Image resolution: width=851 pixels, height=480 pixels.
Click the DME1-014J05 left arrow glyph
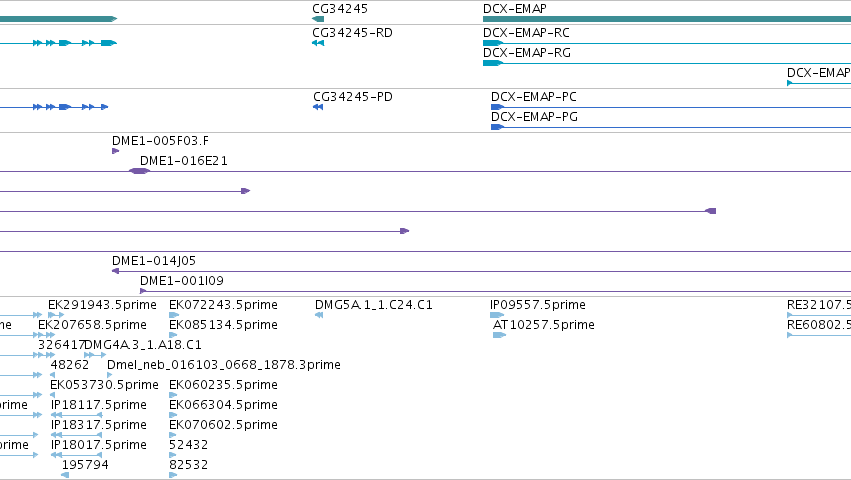point(115,271)
